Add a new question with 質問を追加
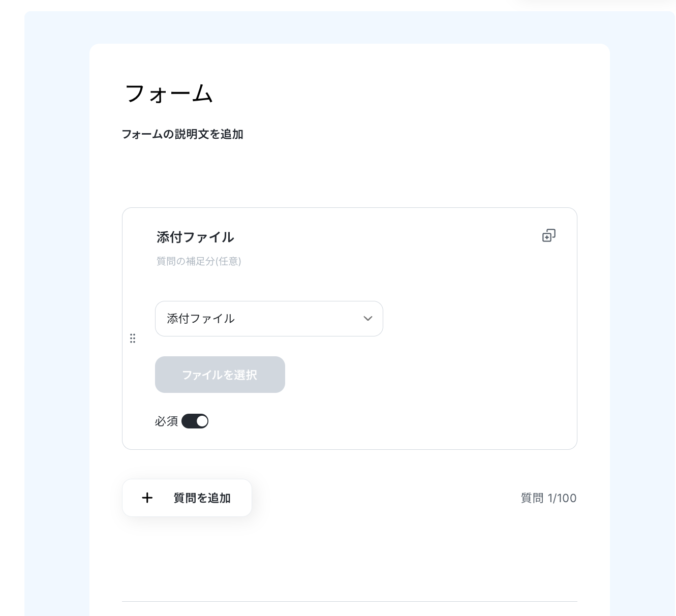The image size is (676, 616). coord(187,498)
